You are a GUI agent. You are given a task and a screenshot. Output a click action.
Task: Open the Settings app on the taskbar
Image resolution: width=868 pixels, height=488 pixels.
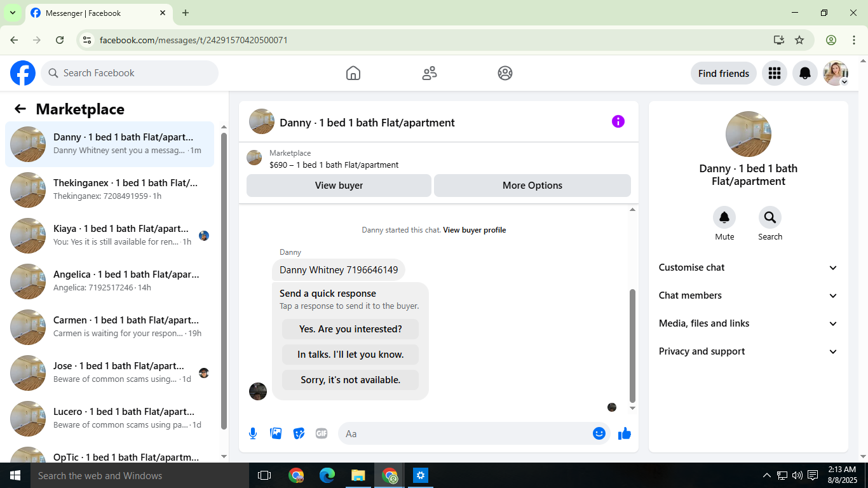click(421, 475)
